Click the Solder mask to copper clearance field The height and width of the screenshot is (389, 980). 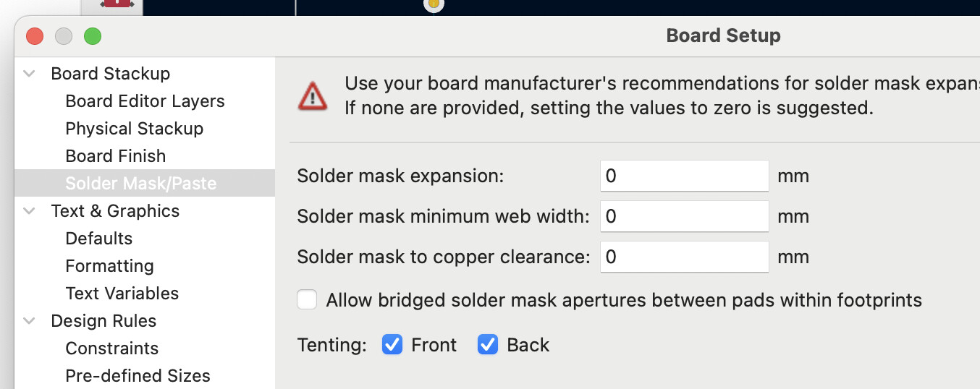pyautogui.click(x=684, y=257)
